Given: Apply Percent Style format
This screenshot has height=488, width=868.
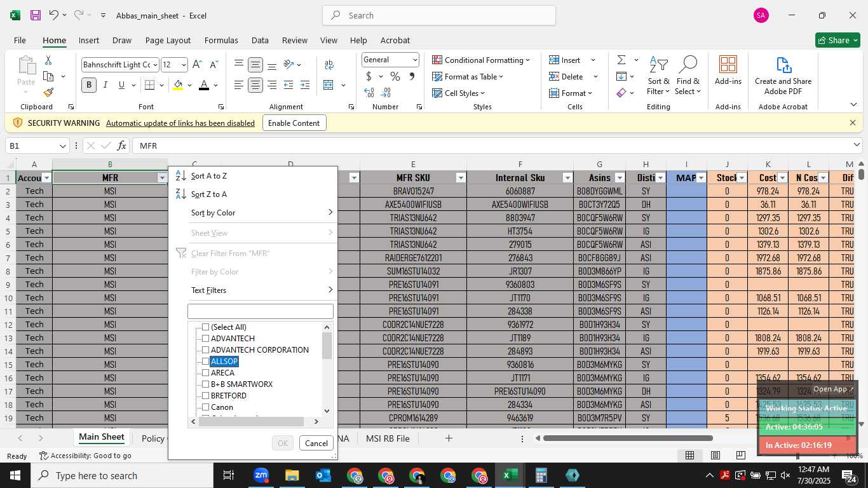Looking at the screenshot, I should [395, 76].
